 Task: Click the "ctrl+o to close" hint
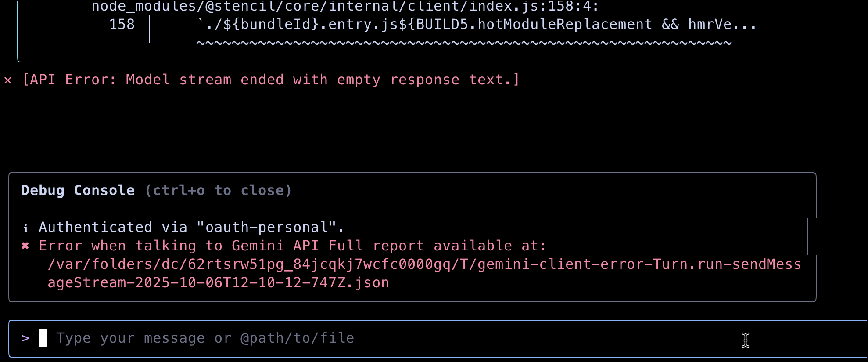(218, 191)
